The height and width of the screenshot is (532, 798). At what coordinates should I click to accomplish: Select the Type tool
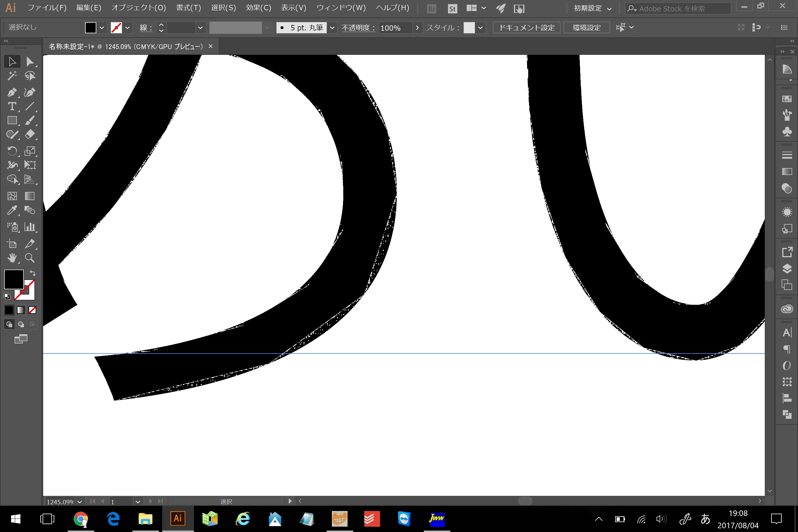(12, 106)
